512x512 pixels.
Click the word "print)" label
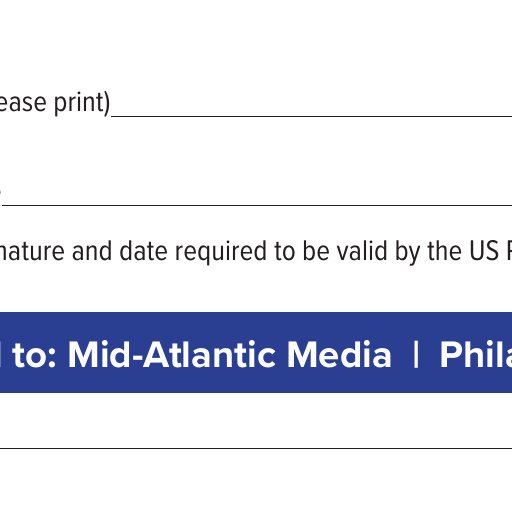[x=82, y=103]
